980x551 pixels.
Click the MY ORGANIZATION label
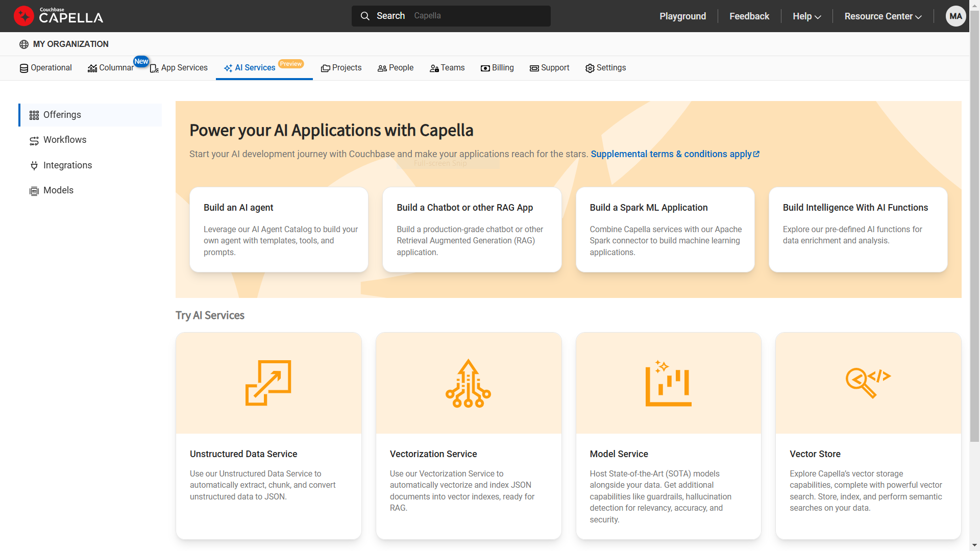(x=71, y=44)
